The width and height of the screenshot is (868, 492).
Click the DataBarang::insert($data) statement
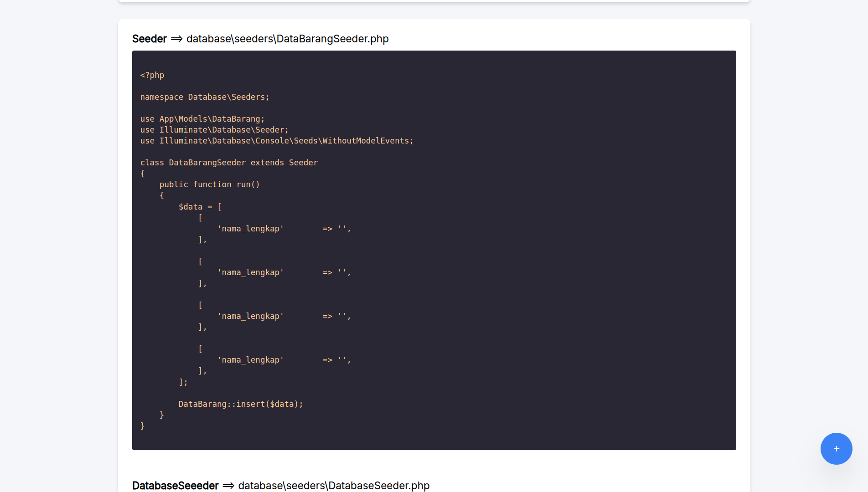point(241,404)
